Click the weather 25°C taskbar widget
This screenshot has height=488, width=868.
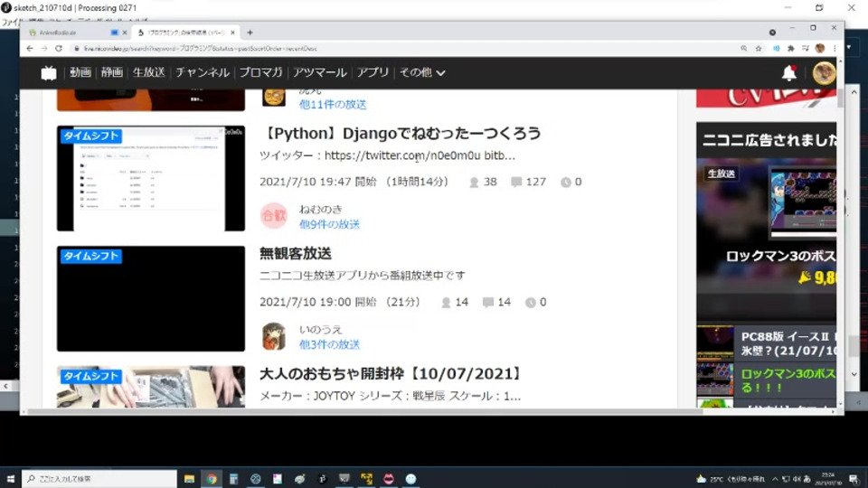coord(731,479)
